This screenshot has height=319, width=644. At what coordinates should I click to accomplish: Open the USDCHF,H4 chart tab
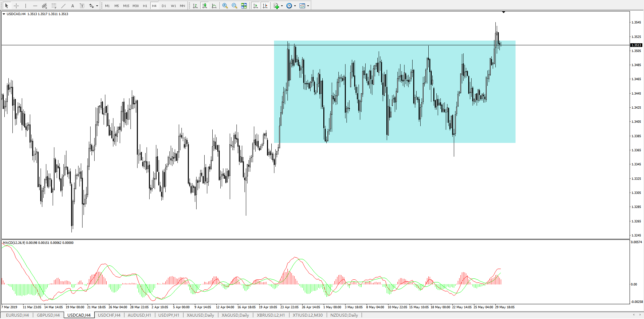pyautogui.click(x=109, y=315)
